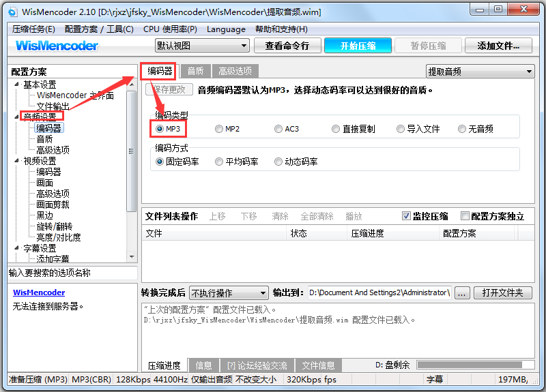Open the CPU 使用率(P) menu

click(170, 29)
